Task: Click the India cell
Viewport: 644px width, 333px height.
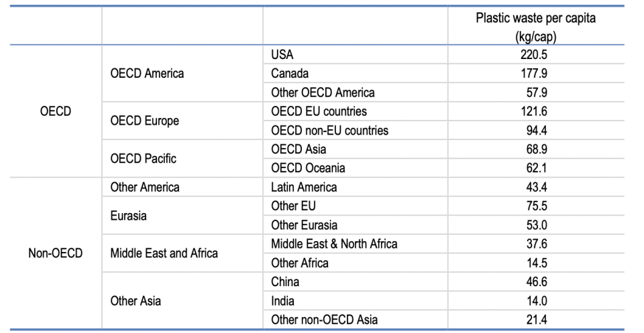Action: (x=282, y=301)
